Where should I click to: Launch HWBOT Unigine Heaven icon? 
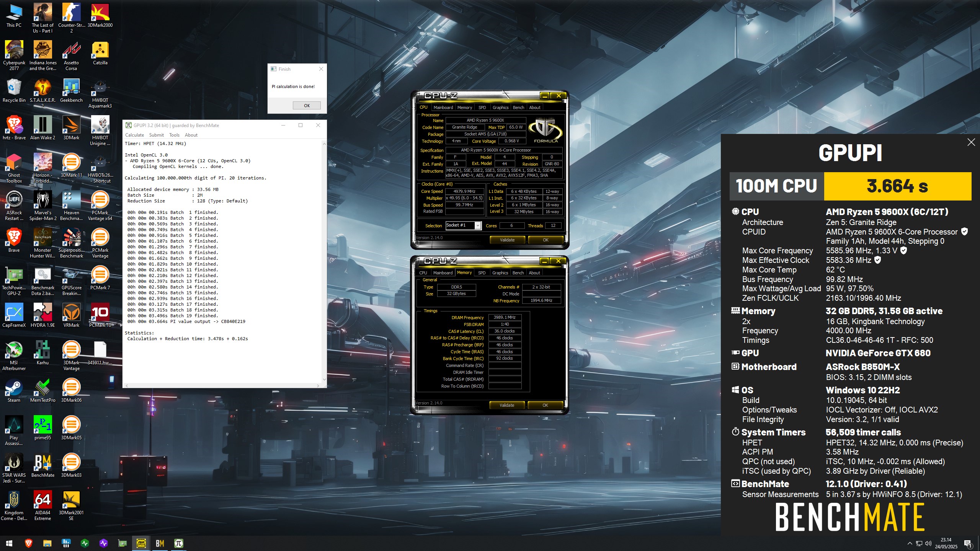[x=100, y=130]
